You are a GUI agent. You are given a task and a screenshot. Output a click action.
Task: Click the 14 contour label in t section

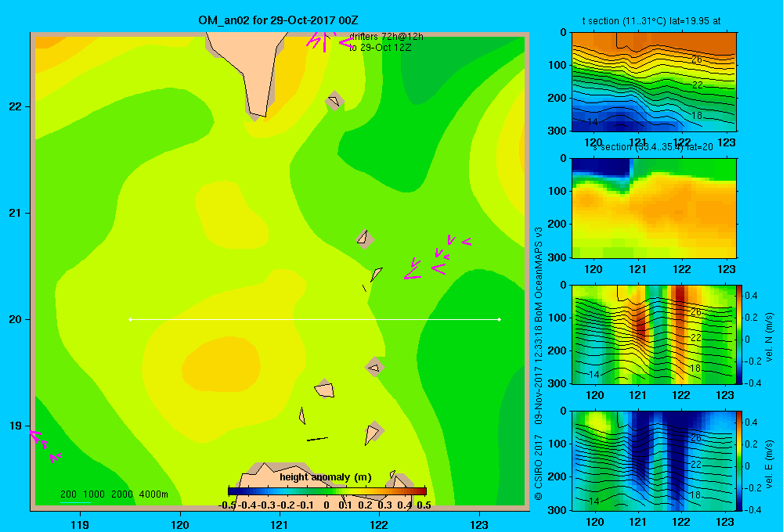coord(593,122)
